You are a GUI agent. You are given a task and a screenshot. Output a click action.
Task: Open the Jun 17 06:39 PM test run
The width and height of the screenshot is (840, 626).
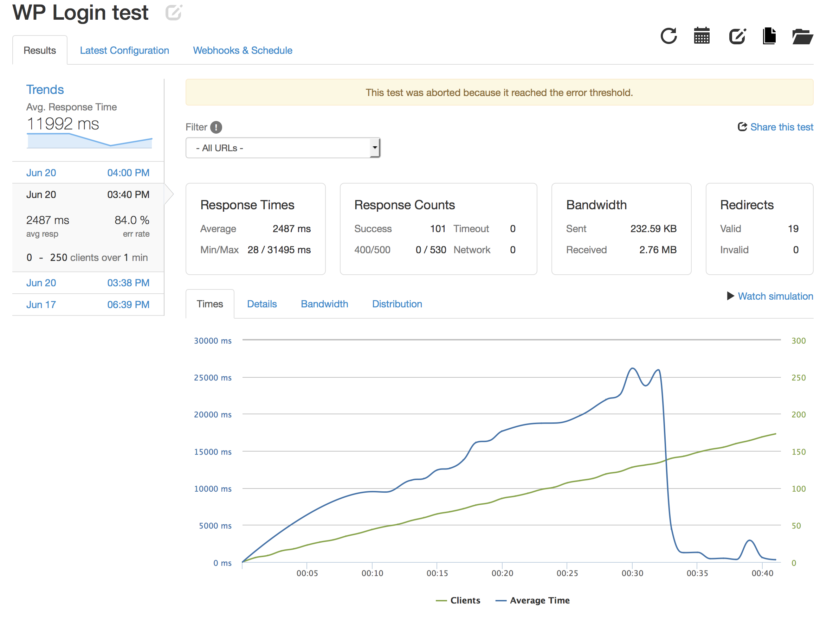coord(88,305)
